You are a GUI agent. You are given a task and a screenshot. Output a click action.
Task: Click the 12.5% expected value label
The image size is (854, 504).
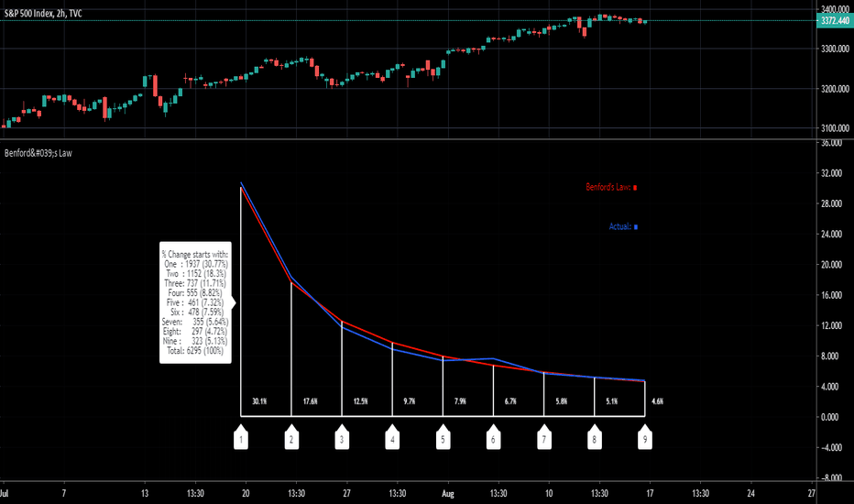coord(360,401)
